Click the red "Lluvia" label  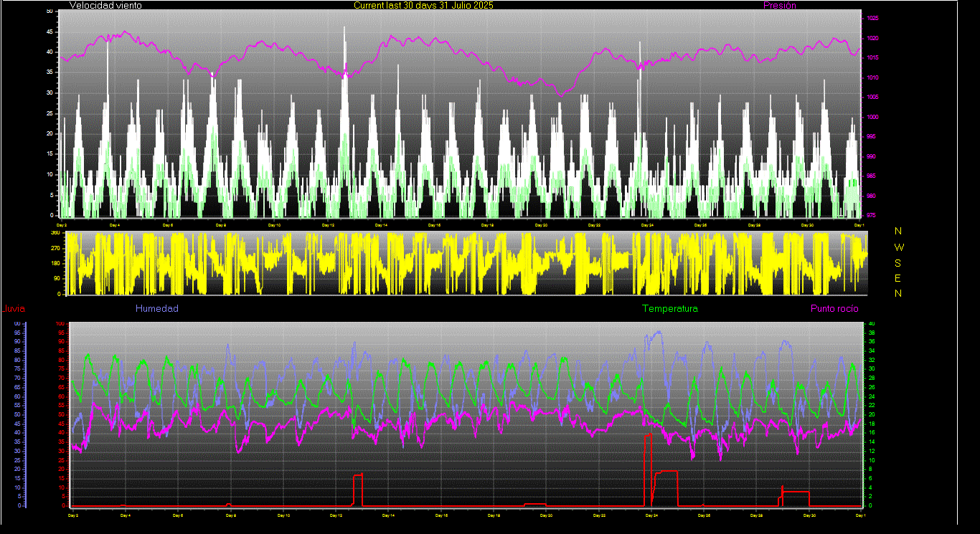click(x=13, y=309)
